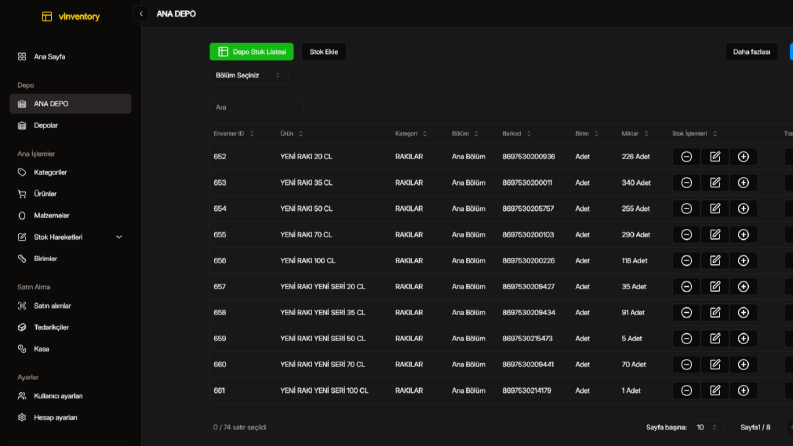Click the vInventory logo icon
The height and width of the screenshot is (446, 793).
coord(47,17)
